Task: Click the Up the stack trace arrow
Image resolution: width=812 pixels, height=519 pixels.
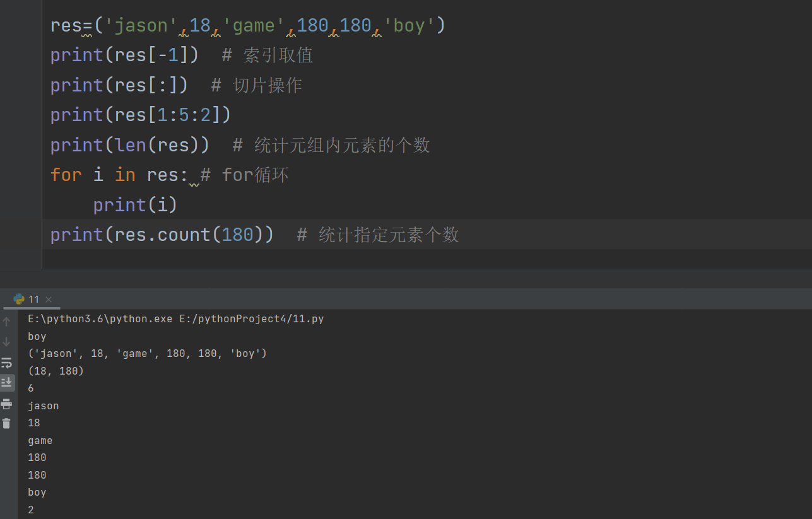Action: [7, 322]
